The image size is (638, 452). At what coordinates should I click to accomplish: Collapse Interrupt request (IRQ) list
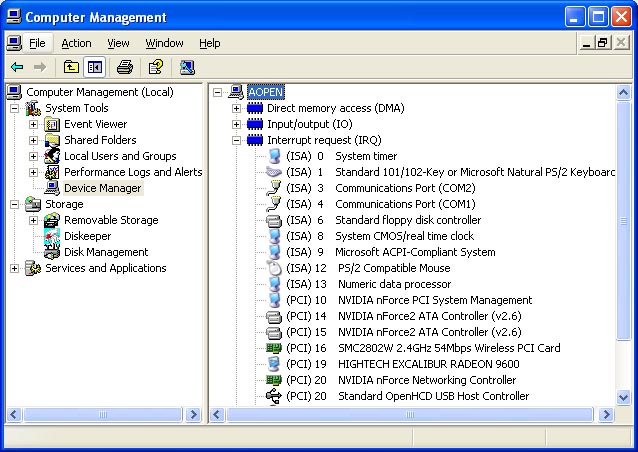[x=236, y=140]
